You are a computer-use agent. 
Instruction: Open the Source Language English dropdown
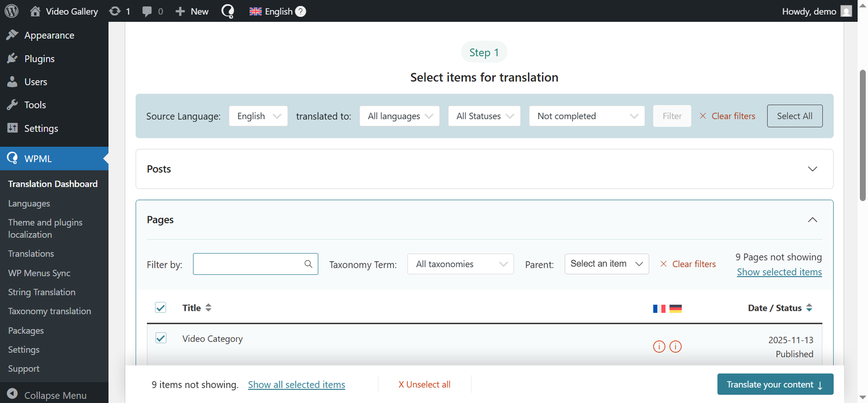point(258,116)
